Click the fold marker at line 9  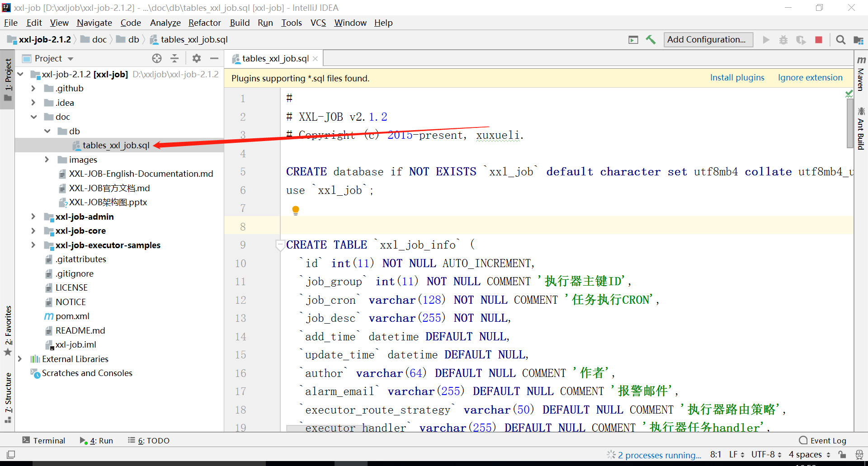click(x=280, y=245)
